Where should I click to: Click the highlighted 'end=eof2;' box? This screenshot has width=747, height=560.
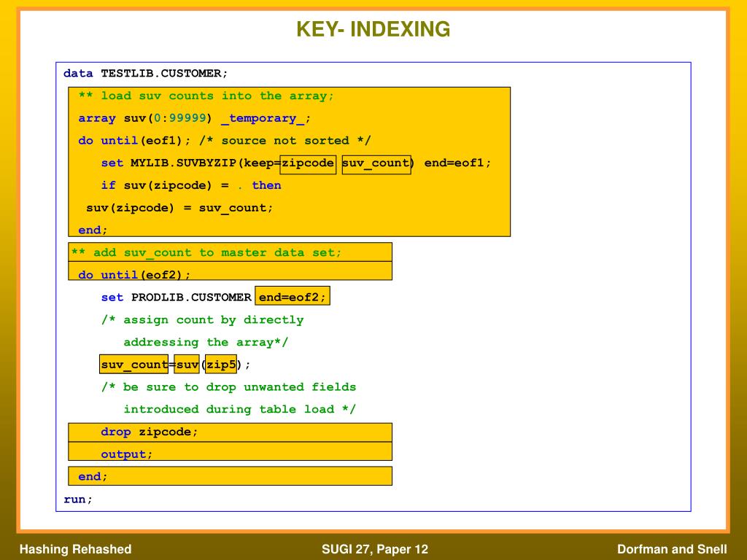pos(293,296)
